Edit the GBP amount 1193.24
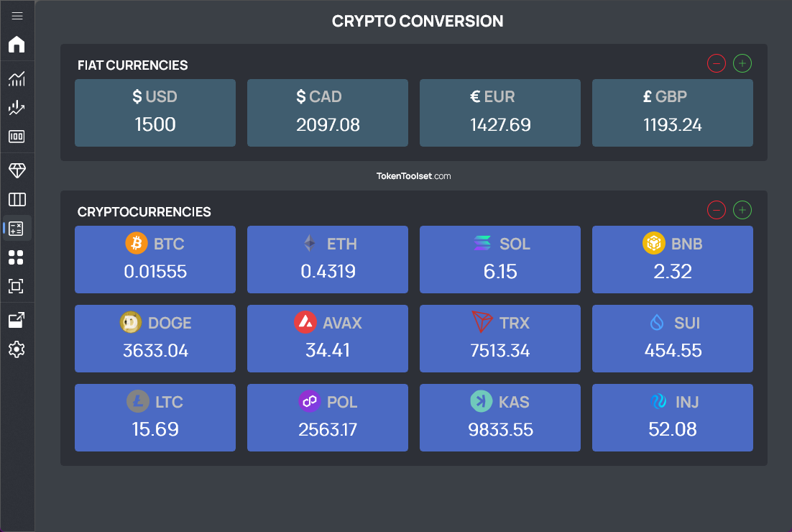792x532 pixels. click(672, 125)
